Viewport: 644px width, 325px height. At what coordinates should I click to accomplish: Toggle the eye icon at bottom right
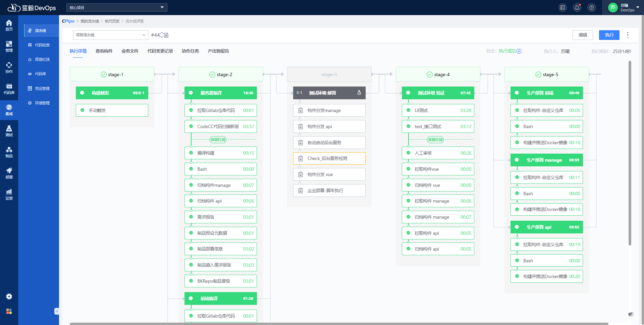coord(631,314)
